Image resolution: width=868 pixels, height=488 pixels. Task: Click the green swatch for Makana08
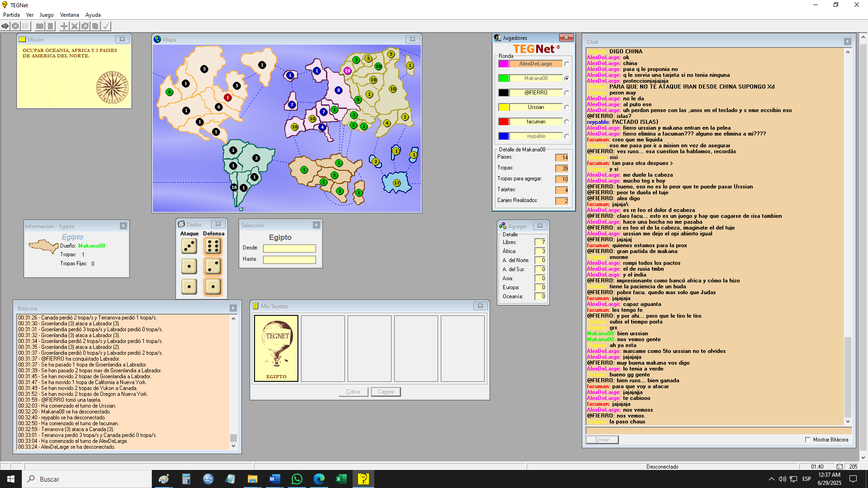pyautogui.click(x=504, y=78)
